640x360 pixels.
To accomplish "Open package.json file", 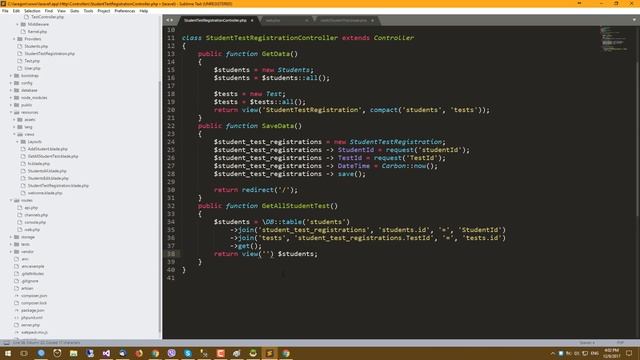I will pos(33,311).
